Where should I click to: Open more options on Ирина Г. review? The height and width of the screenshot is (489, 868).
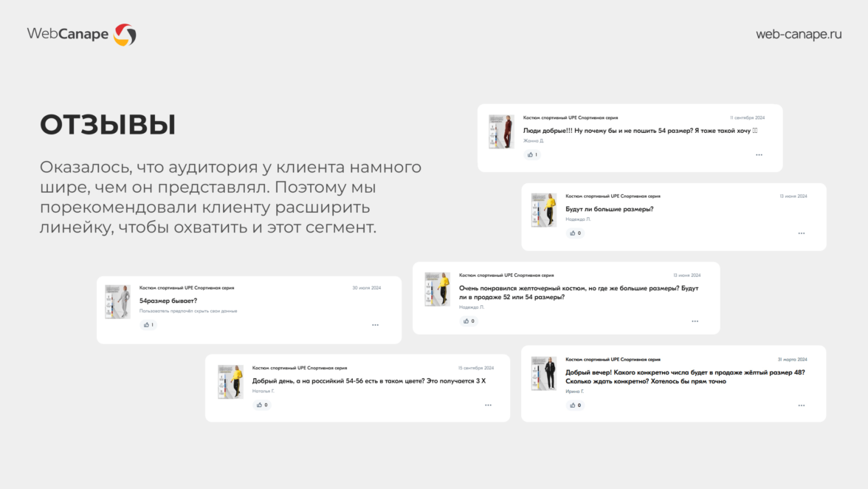click(x=802, y=406)
